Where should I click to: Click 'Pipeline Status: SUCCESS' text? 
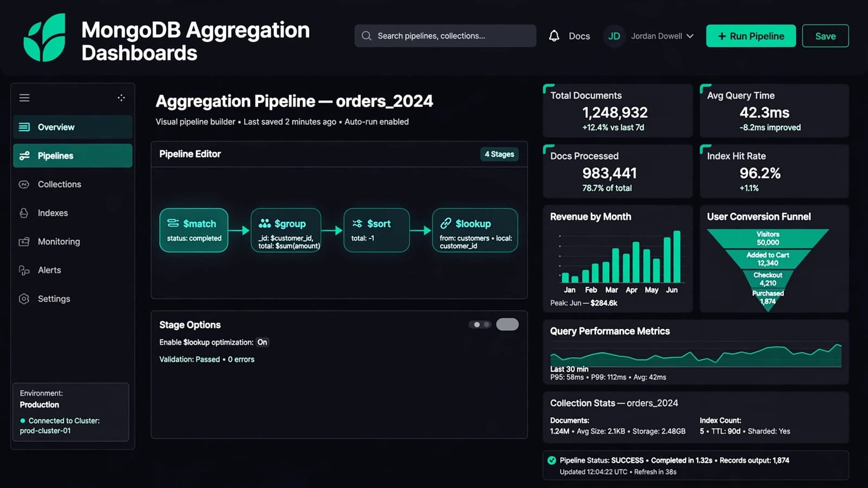tap(602, 460)
